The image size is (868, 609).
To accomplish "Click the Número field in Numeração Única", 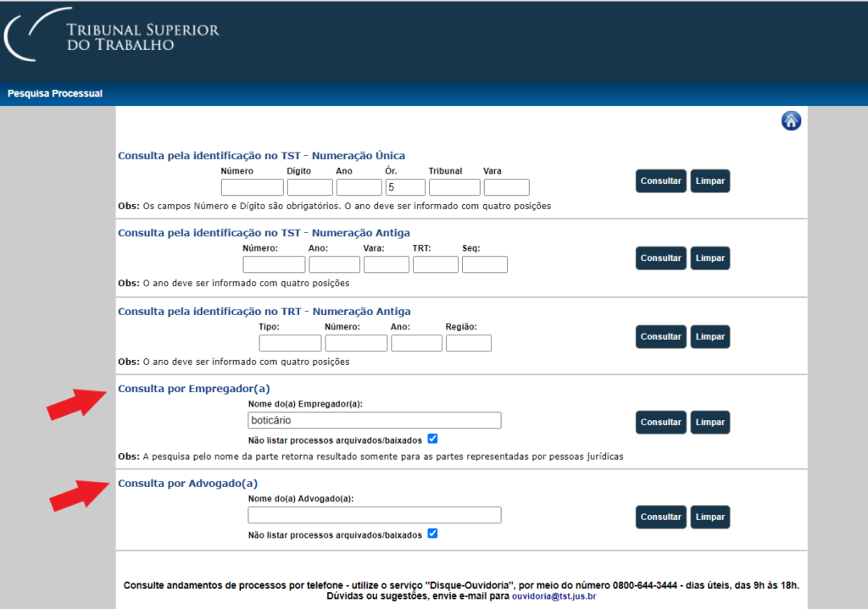I will tap(253, 187).
